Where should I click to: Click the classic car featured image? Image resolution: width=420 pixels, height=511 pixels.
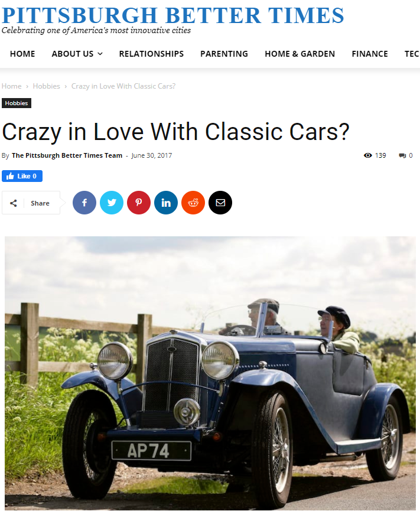click(x=210, y=373)
